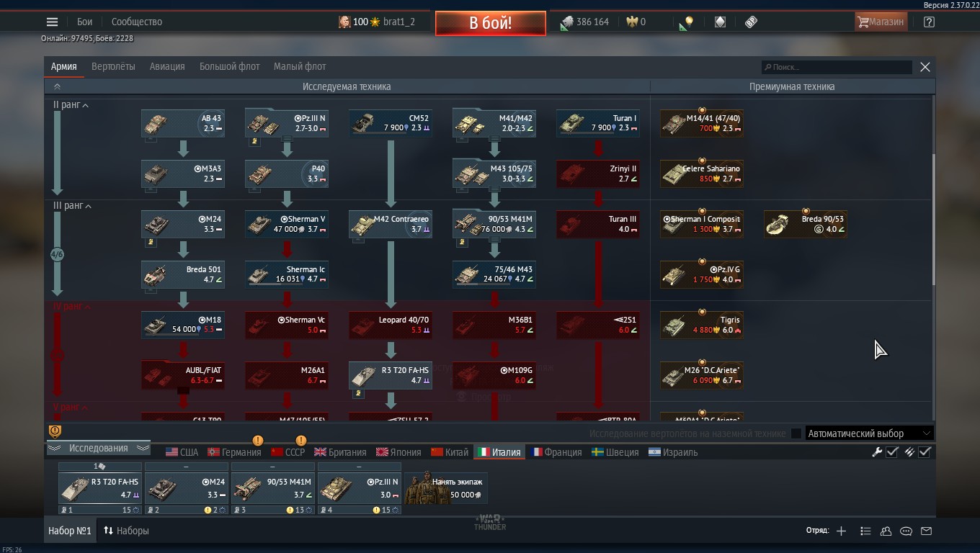The image size is (980, 553).
Task: Toggle the auto-repair checkbox beside wrench
Action: pyautogui.click(x=892, y=452)
